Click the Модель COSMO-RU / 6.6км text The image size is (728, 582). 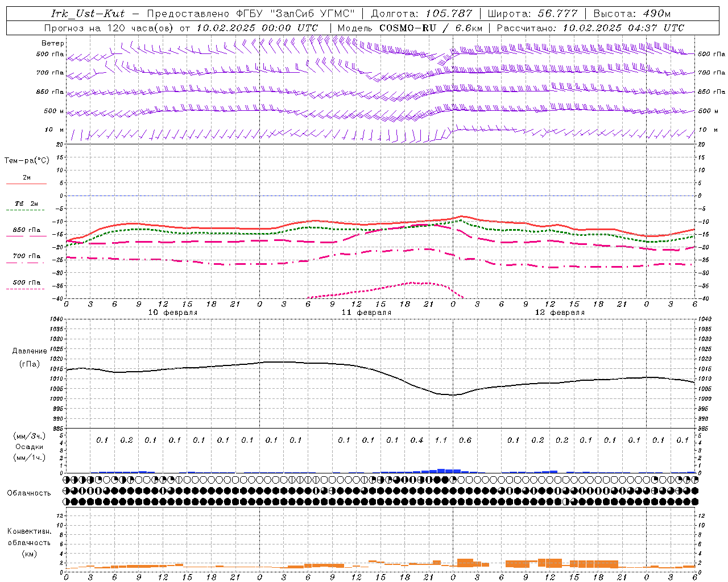pyautogui.click(x=410, y=28)
